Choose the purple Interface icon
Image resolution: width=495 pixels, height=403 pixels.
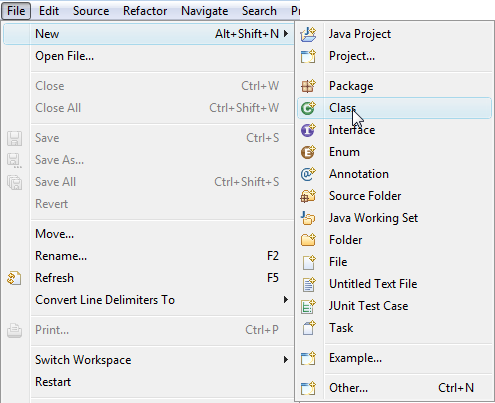point(308,130)
